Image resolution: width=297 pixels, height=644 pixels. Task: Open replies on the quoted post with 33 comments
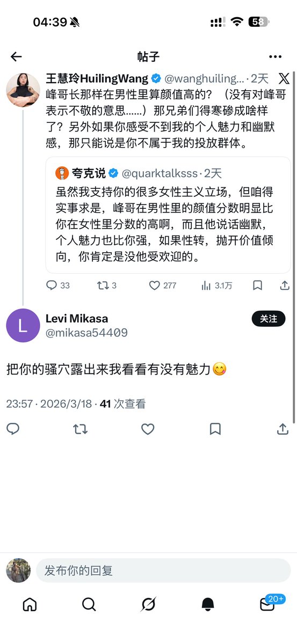coord(58,286)
